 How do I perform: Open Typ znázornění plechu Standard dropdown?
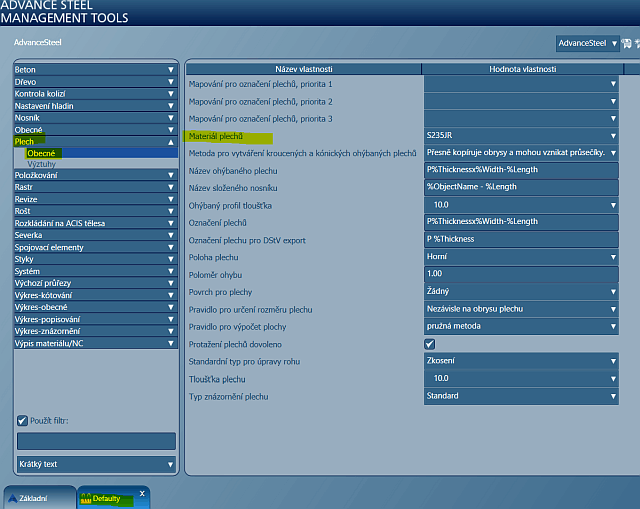pyautogui.click(x=521, y=396)
